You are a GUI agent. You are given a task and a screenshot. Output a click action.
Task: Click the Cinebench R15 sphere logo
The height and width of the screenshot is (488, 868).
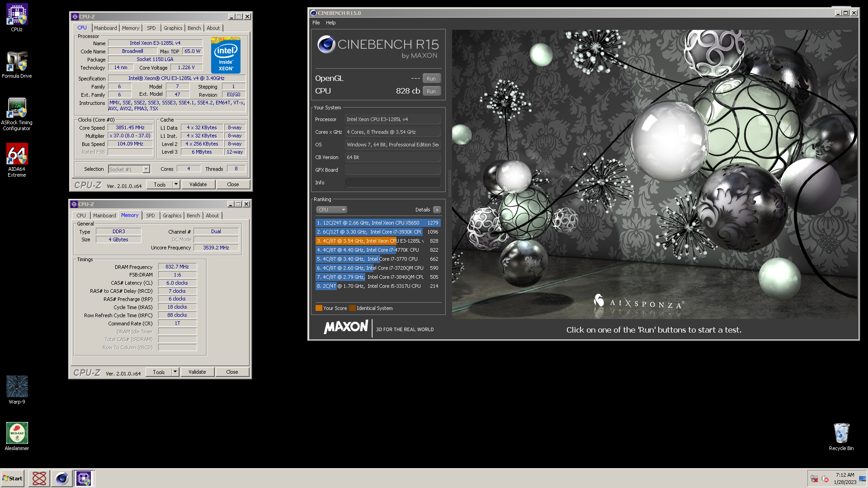326,44
